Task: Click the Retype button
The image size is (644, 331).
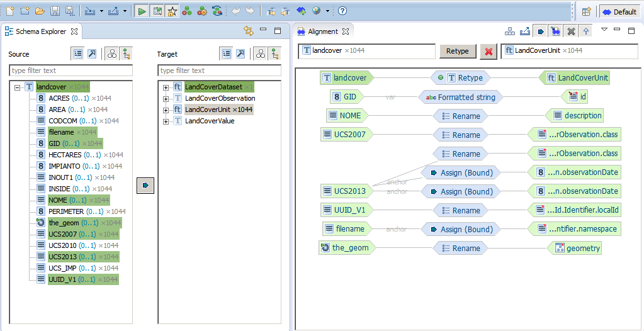Action: pyautogui.click(x=458, y=51)
